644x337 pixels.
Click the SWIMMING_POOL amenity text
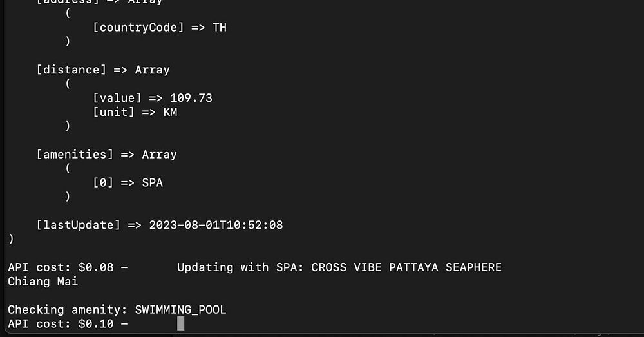180,310
